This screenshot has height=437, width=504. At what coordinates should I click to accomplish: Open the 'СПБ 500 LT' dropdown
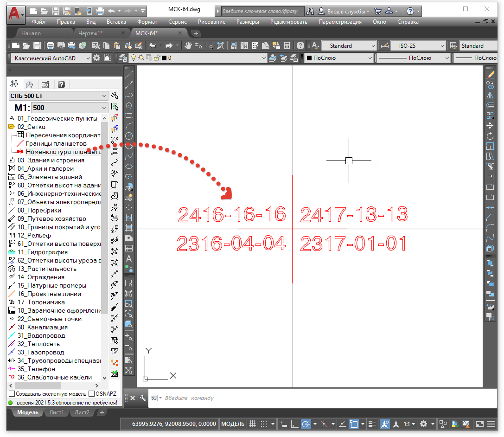click(x=58, y=96)
